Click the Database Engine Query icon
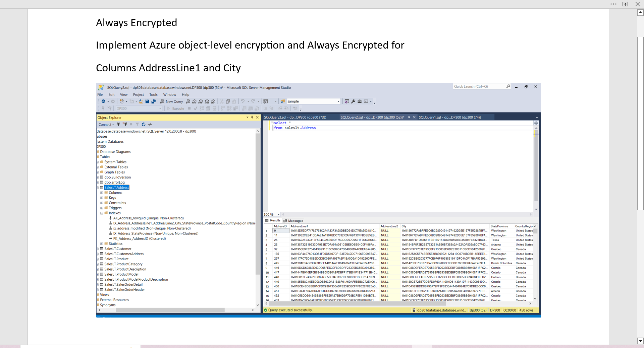 188,101
